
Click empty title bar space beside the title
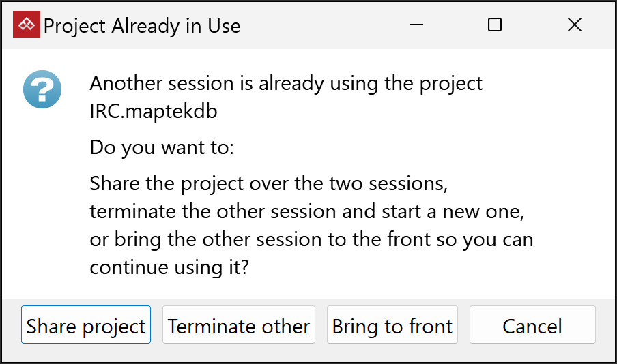[x=321, y=26]
